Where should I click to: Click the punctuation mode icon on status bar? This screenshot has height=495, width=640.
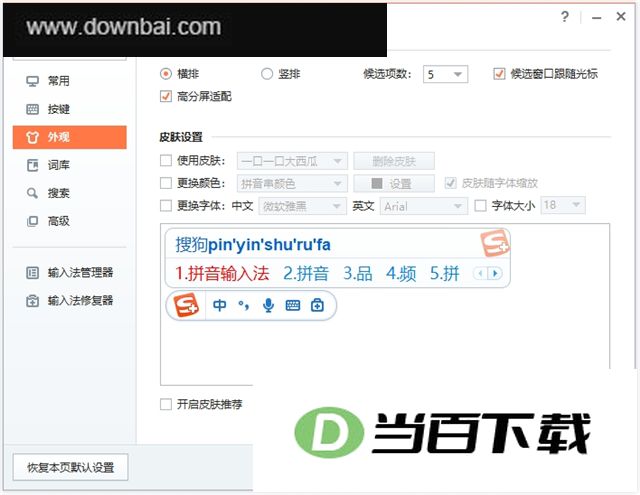pyautogui.click(x=244, y=305)
